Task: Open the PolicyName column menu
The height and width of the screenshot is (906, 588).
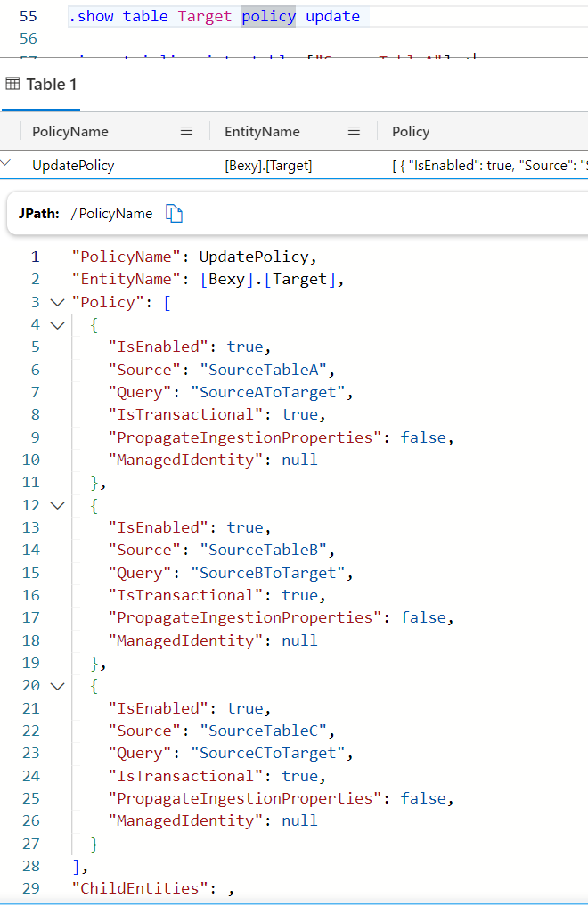Action: (186, 131)
